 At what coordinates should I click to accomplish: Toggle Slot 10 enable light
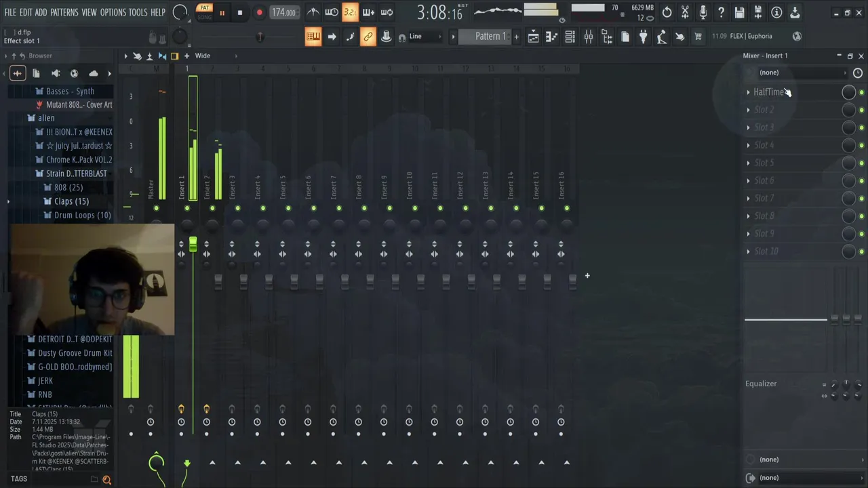click(861, 251)
